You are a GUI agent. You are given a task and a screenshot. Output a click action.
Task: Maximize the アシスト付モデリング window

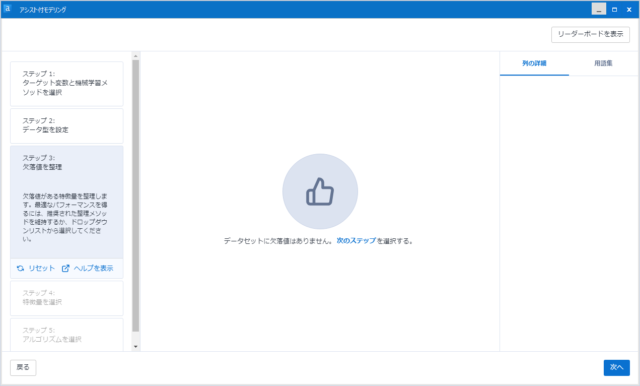(614, 9)
